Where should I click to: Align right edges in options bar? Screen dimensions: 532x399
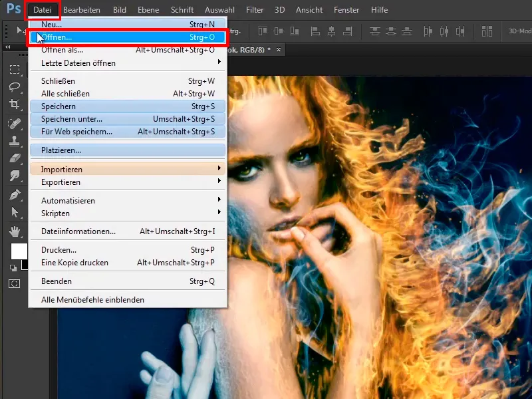click(x=347, y=31)
